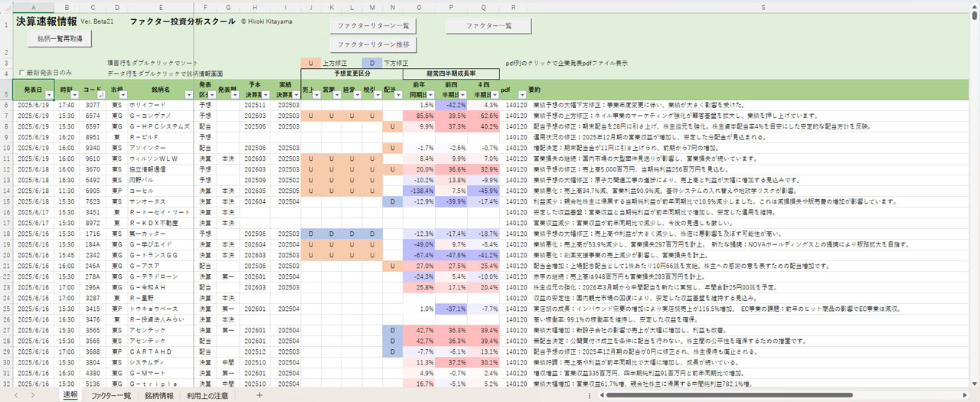Click the 銘柄一覧再取得 button

tap(59, 38)
